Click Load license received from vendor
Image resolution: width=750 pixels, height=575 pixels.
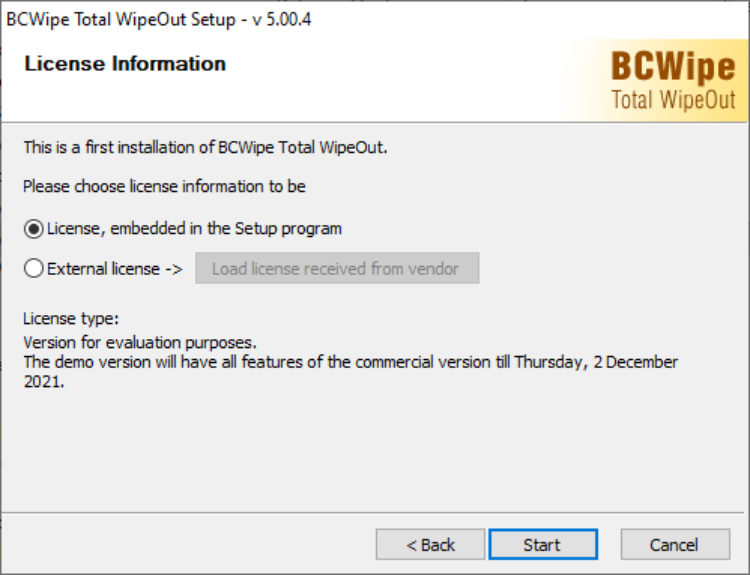coord(337,268)
